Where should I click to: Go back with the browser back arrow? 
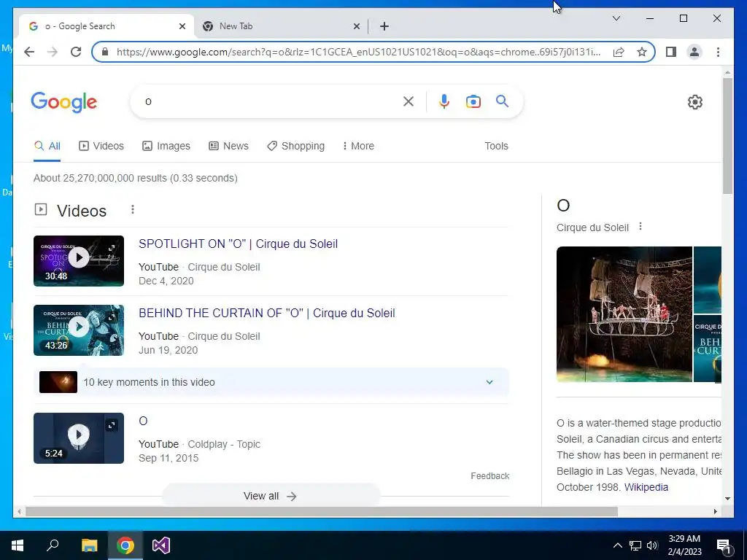(29, 52)
